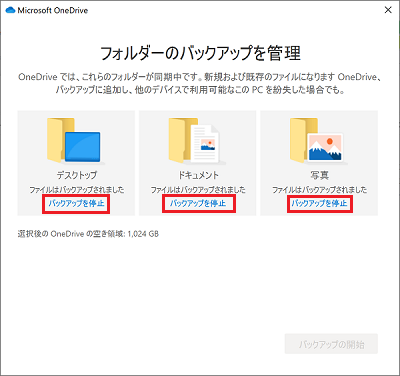Viewport: 400px width, 376px height.
Task: Click the デスクトップ folder label
Action: pos(76,175)
